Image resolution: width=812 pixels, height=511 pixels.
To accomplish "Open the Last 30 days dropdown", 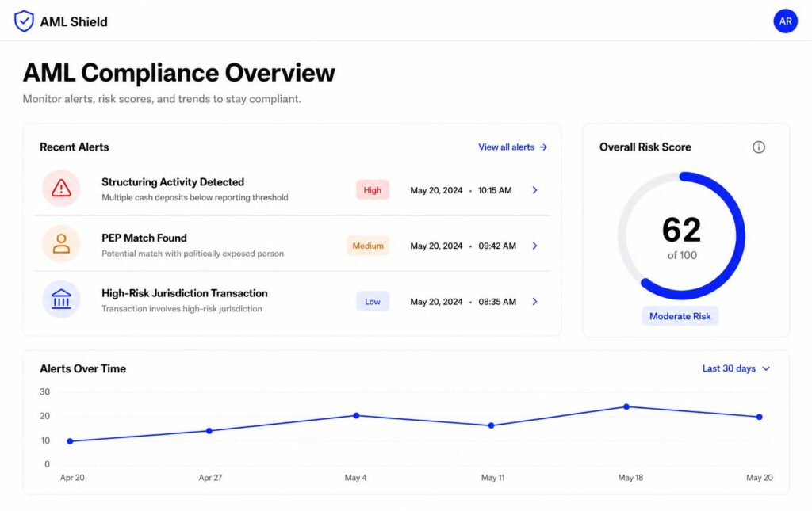I will pos(736,368).
